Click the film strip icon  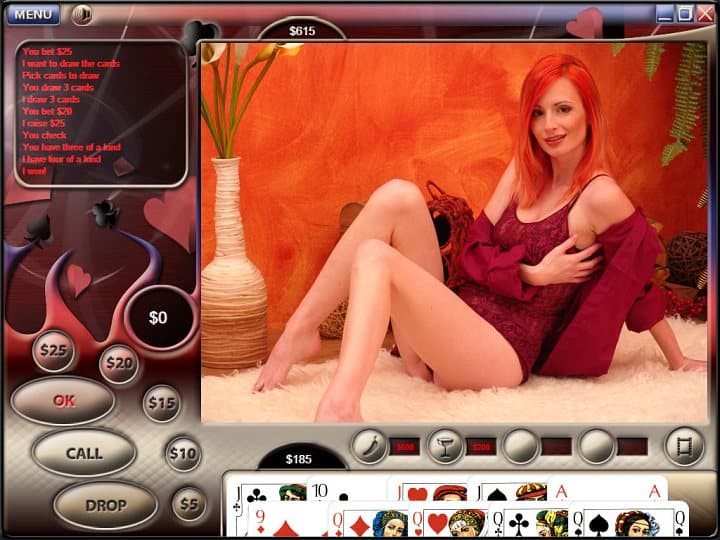[684, 446]
